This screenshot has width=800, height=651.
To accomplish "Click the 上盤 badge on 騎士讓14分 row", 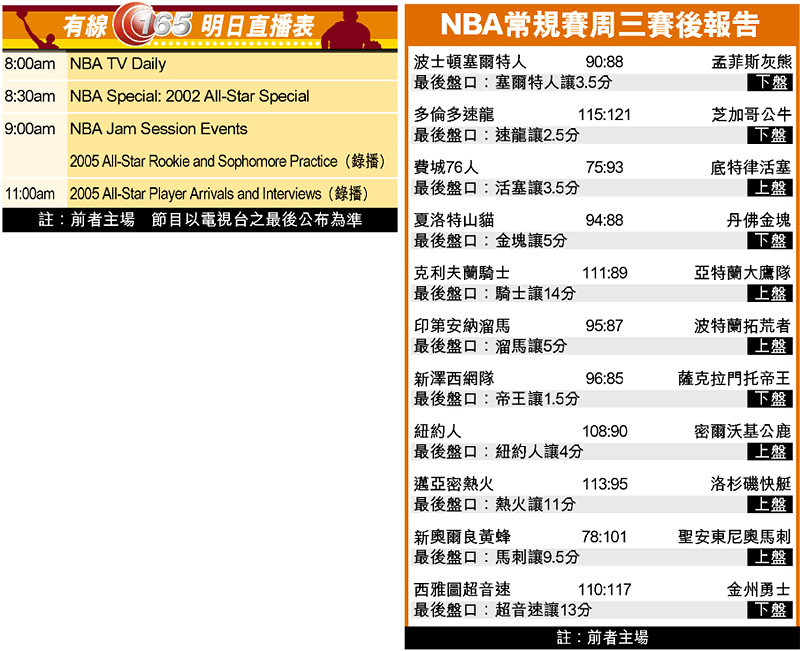I will 770,293.
